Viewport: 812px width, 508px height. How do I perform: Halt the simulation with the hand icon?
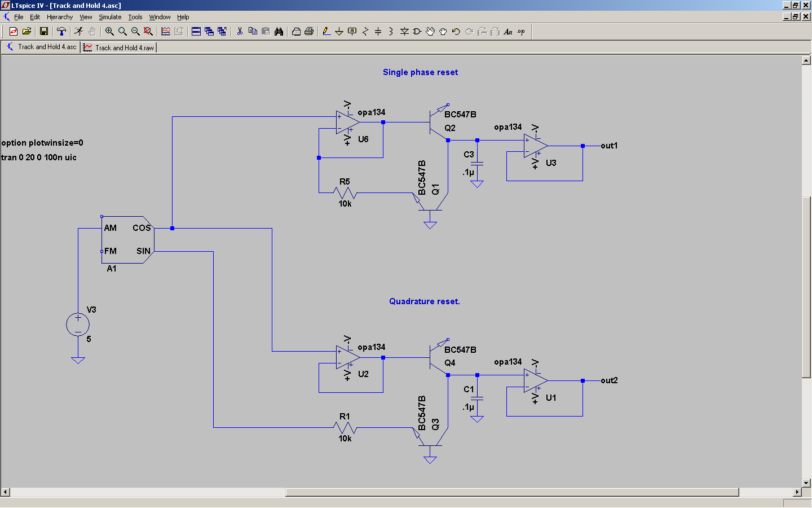[92, 32]
